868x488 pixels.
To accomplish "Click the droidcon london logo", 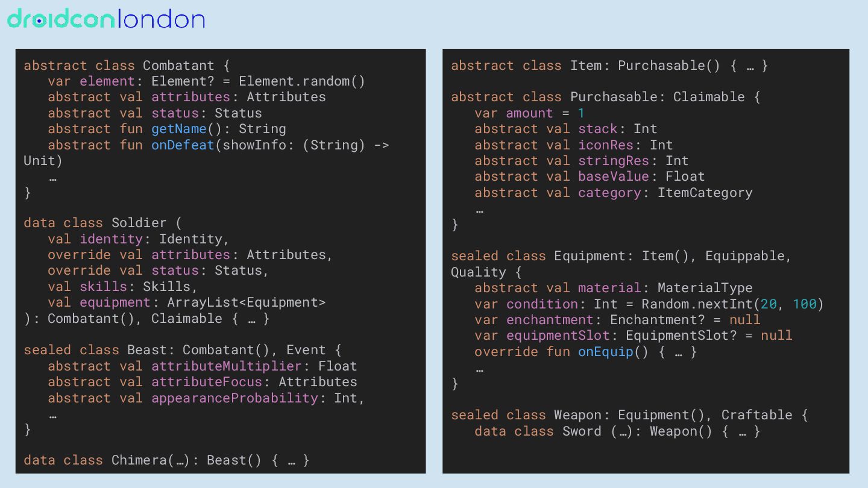I will pyautogui.click(x=106, y=19).
